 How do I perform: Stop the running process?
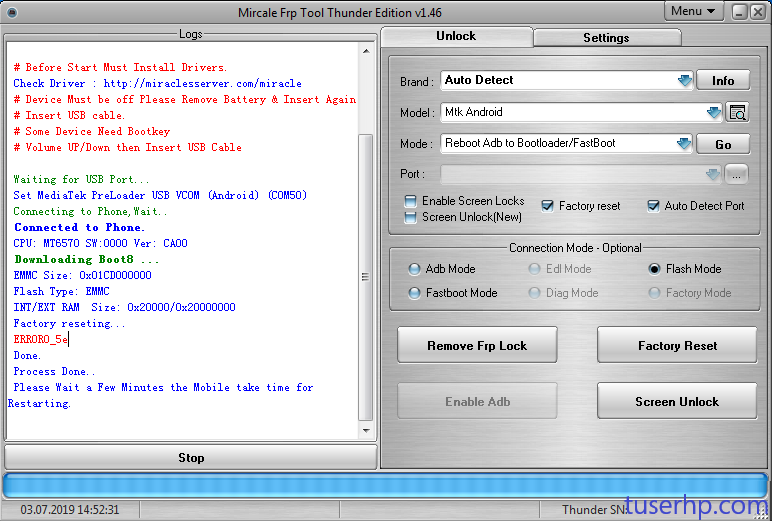pyautogui.click(x=191, y=458)
